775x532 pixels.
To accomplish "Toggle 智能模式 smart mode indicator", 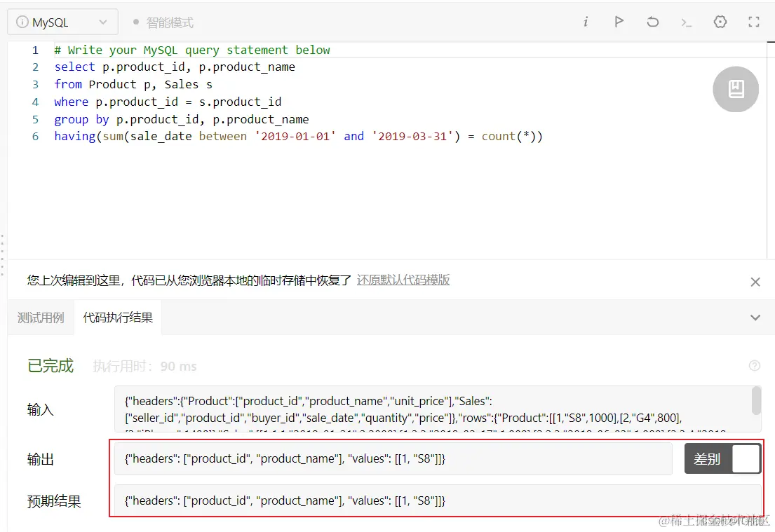I will pos(163,22).
